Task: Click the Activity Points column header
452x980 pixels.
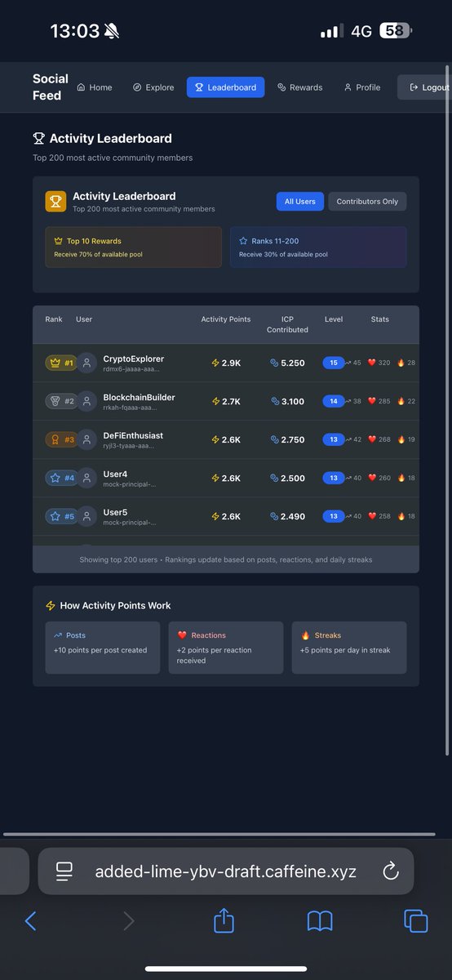Action: click(226, 319)
